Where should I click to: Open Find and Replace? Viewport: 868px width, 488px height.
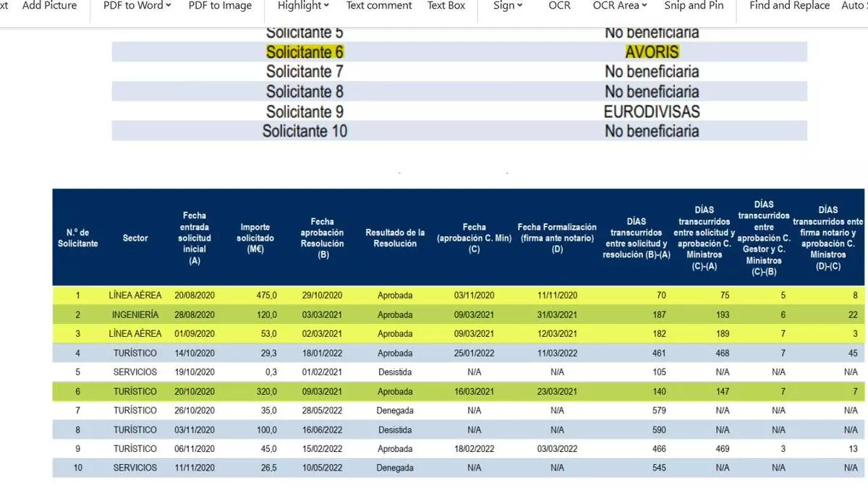(x=789, y=6)
